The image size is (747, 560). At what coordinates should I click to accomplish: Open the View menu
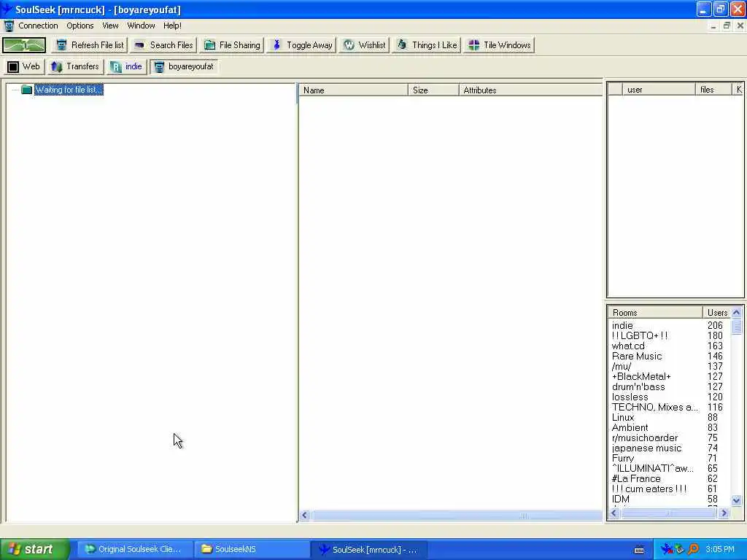click(x=110, y=26)
